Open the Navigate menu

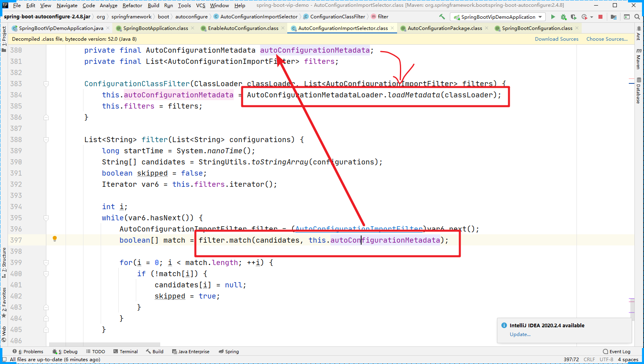point(67,5)
